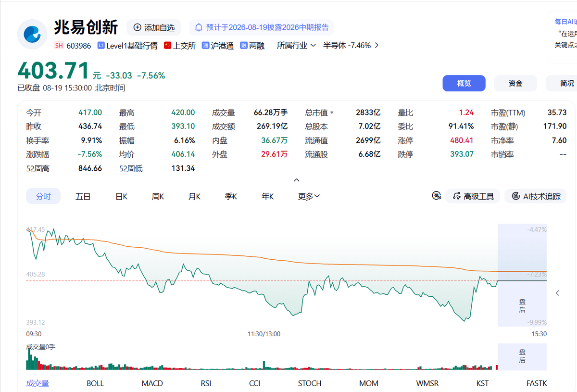Open the 资金 tab
This screenshot has height=392, width=577.
coord(515,83)
